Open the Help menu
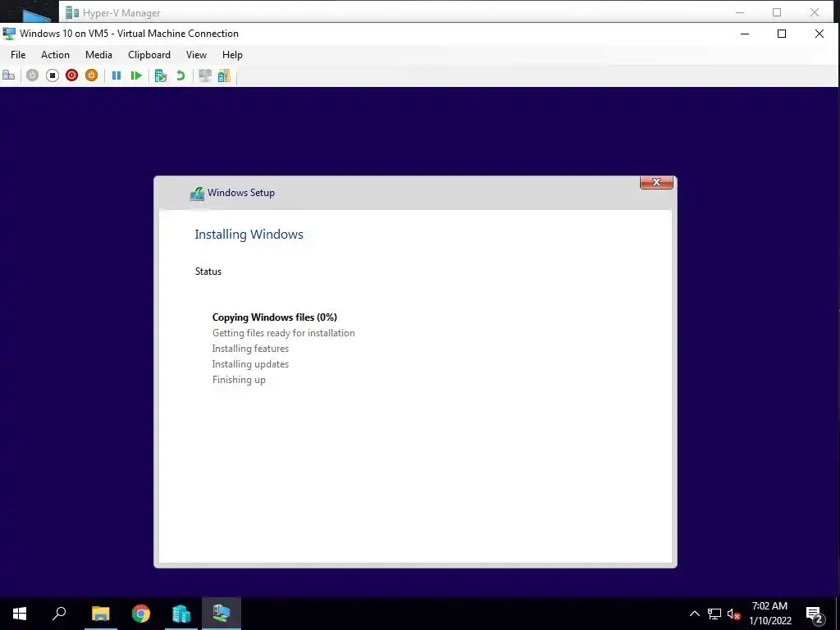Screen dimensions: 840x630 tap(232, 55)
